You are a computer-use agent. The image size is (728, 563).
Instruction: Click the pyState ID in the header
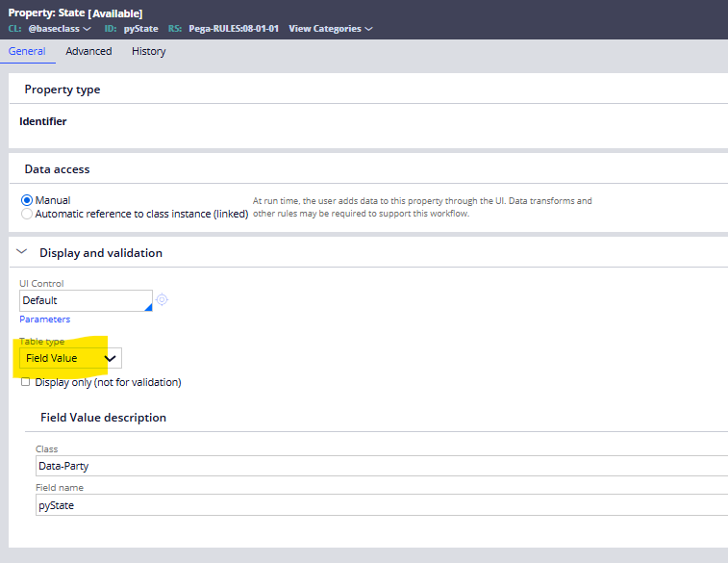[140, 29]
